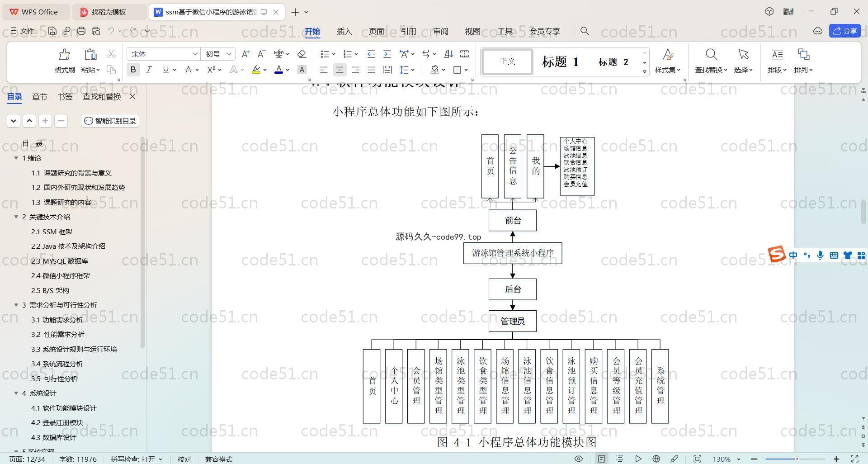
Task: Click the document vertical scrollbar
Action: pos(863,213)
